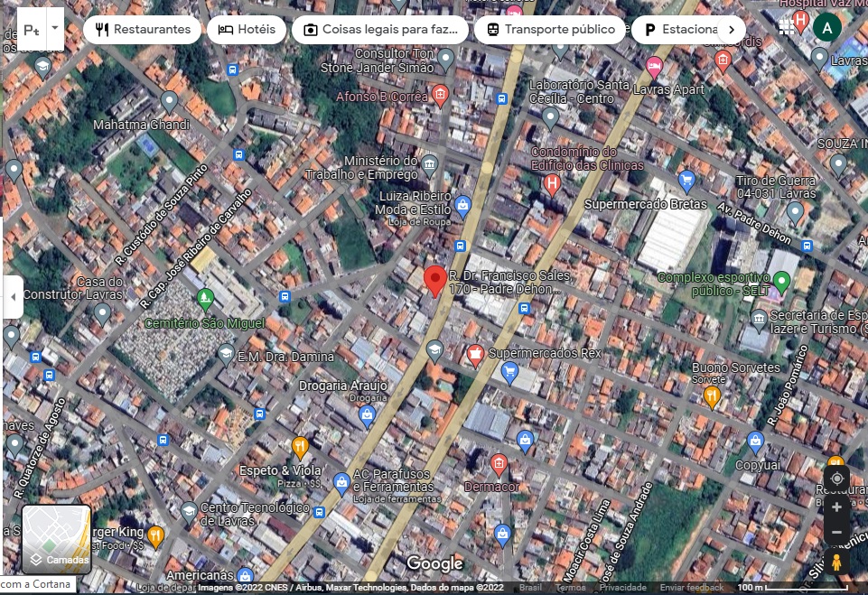Select the Coisas legais para fazer chip

pos(380,29)
